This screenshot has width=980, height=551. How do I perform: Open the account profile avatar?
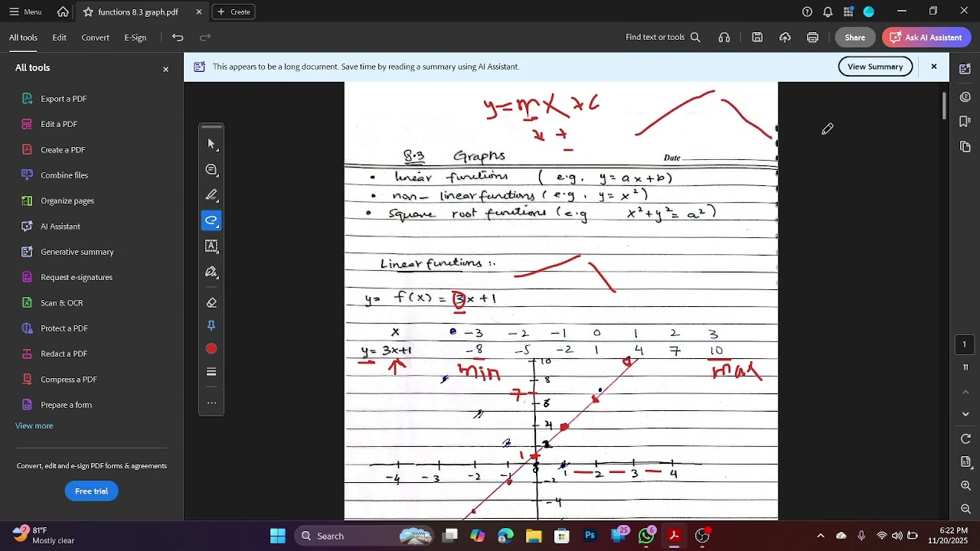[869, 11]
